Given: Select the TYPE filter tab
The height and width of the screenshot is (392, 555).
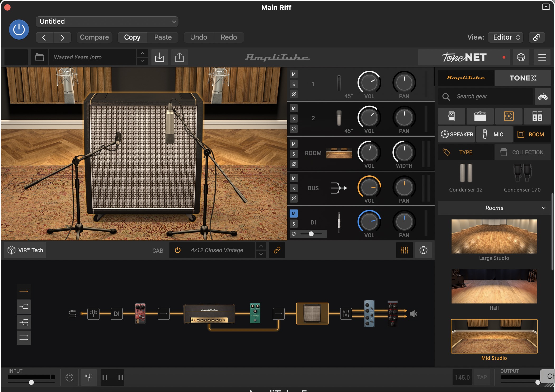Looking at the screenshot, I should [x=466, y=152].
